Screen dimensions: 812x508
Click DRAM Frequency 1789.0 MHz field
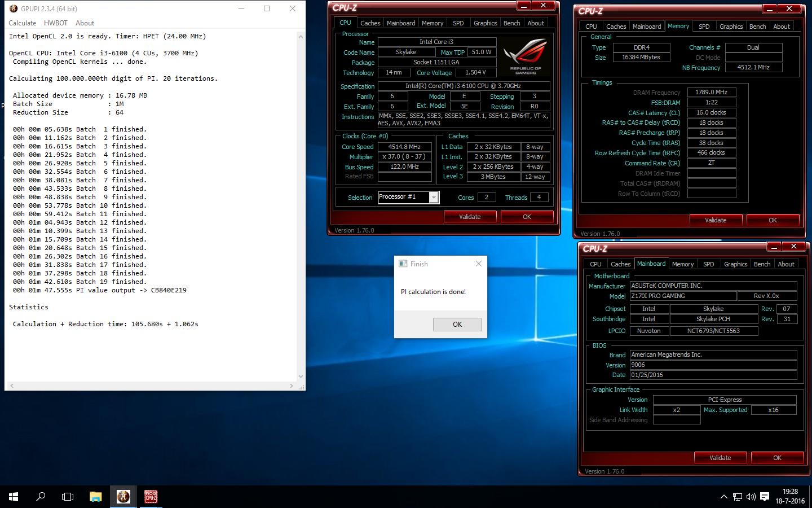pos(712,92)
